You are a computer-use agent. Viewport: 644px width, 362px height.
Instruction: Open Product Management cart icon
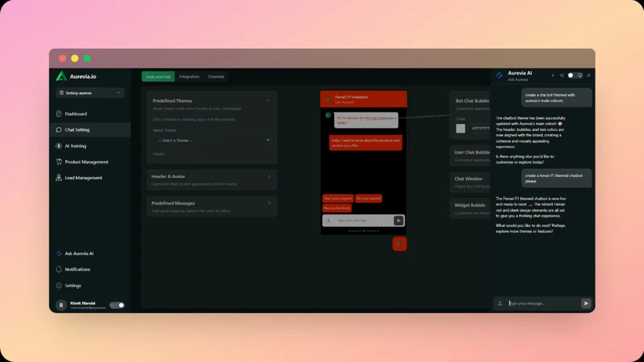click(59, 162)
